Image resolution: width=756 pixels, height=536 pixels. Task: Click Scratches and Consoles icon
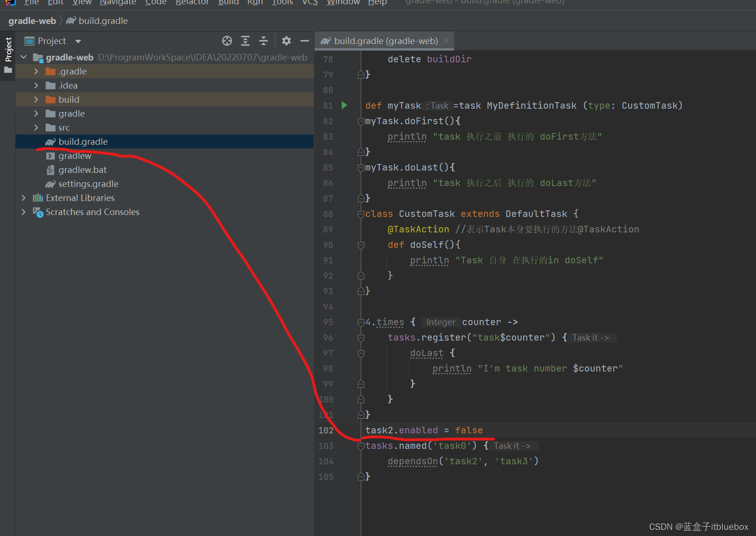coord(38,212)
